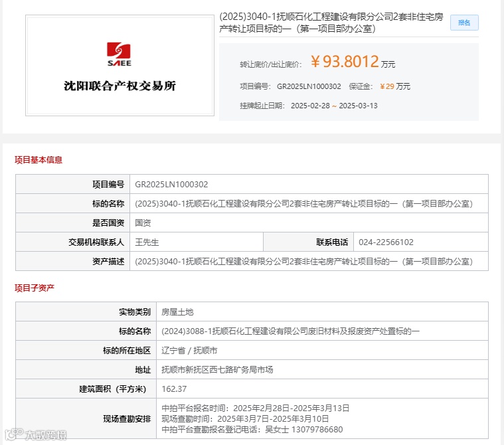Click the 中拍平台报名时间 line
The height and width of the screenshot is (445, 504).
(255, 408)
